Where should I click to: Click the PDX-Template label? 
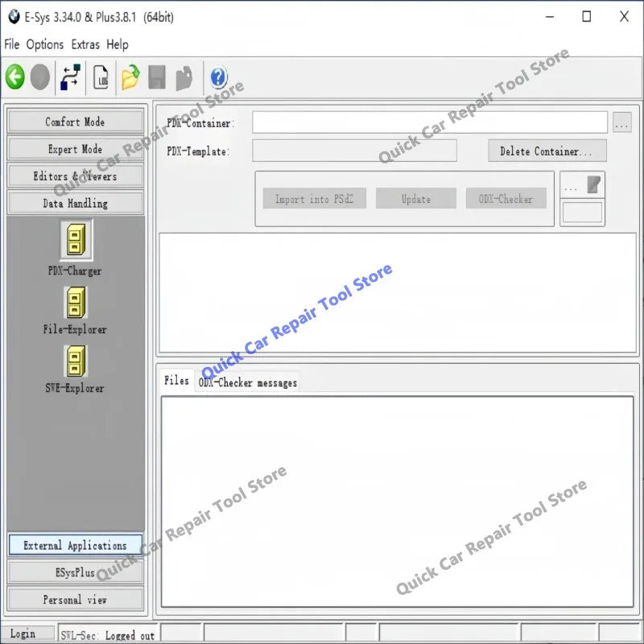click(x=198, y=151)
